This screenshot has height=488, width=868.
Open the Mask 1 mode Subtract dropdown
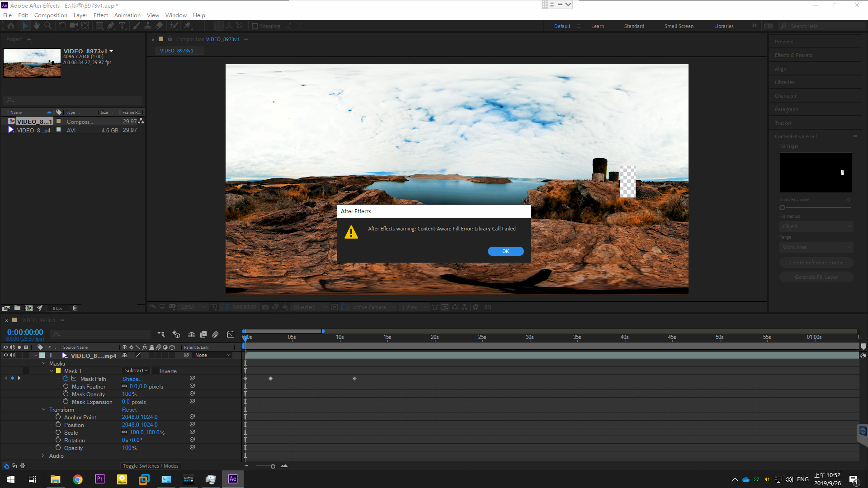click(x=136, y=371)
